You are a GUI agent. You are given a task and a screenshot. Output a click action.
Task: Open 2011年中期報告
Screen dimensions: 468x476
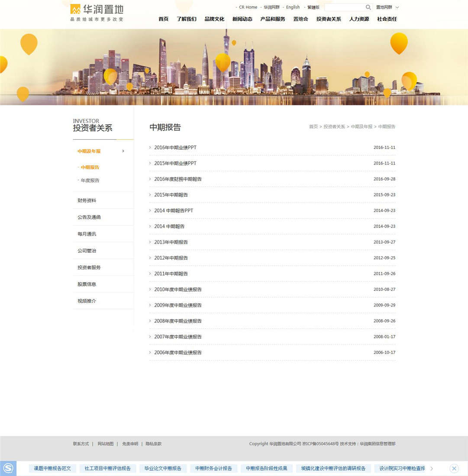point(171,273)
